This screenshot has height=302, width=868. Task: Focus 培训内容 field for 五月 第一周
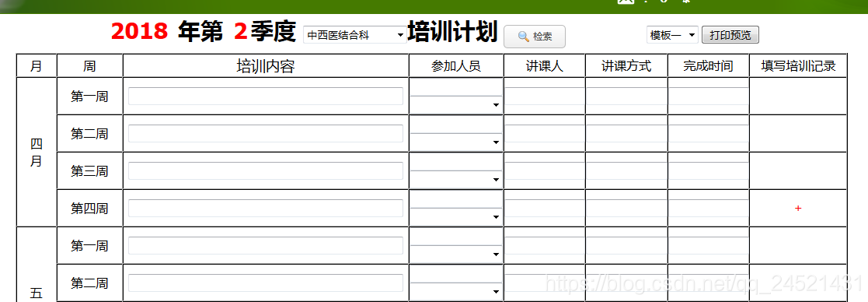pyautogui.click(x=266, y=246)
